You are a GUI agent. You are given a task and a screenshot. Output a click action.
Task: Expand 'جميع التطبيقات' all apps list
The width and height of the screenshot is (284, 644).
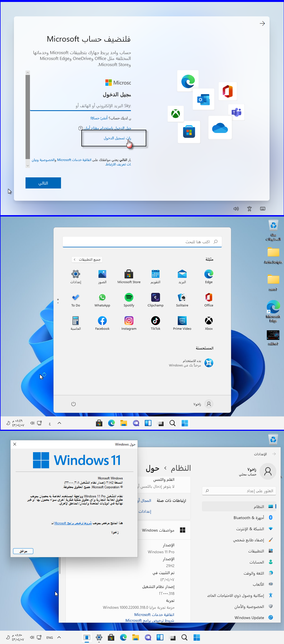[87, 260]
